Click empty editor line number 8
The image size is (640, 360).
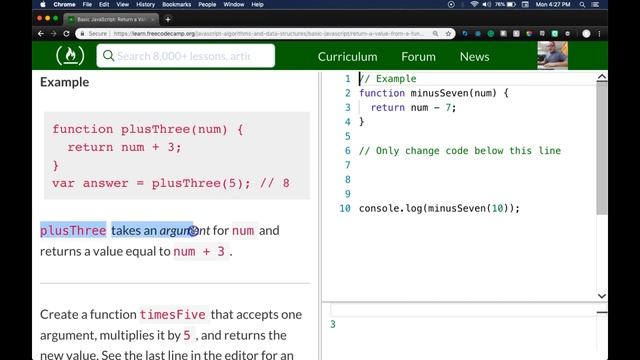[347, 180]
